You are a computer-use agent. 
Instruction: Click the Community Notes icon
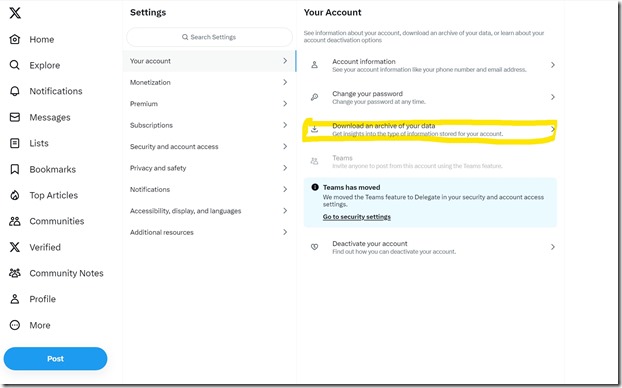click(15, 273)
